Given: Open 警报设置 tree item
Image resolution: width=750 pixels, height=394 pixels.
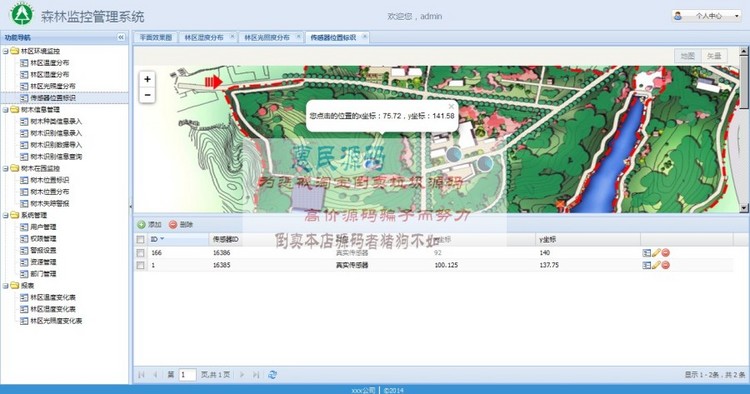Looking at the screenshot, I should (x=43, y=250).
